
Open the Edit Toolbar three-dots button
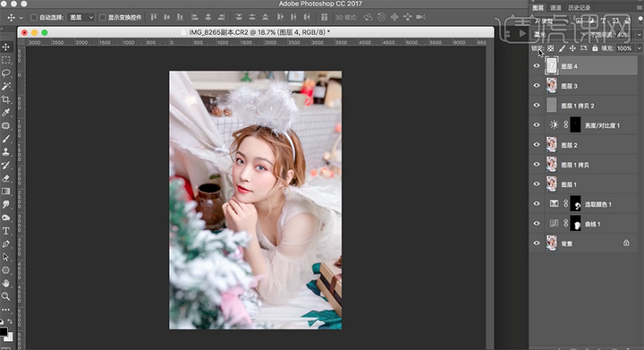pyautogui.click(x=5, y=310)
